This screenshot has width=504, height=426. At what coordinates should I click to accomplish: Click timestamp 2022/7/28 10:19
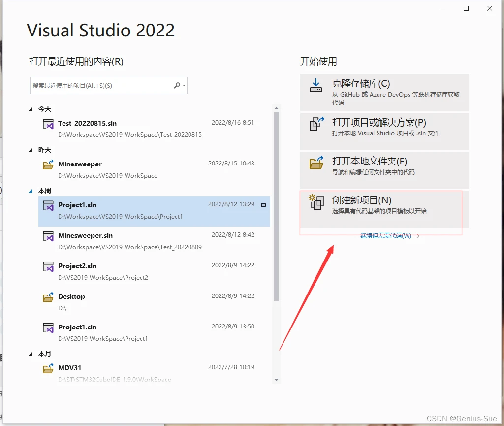point(231,367)
